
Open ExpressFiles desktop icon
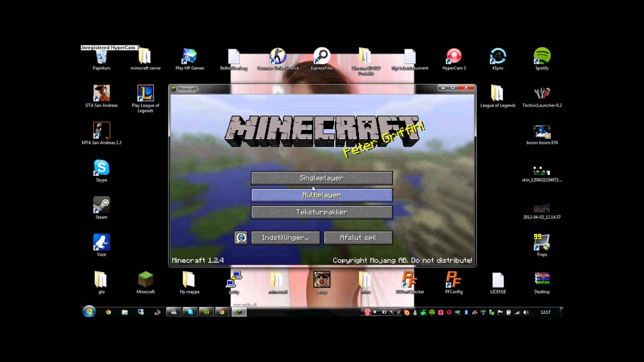coord(322,60)
